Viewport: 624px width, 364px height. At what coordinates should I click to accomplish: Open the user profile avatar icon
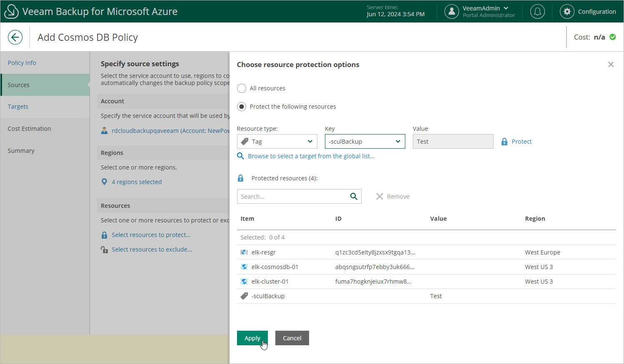(x=452, y=11)
